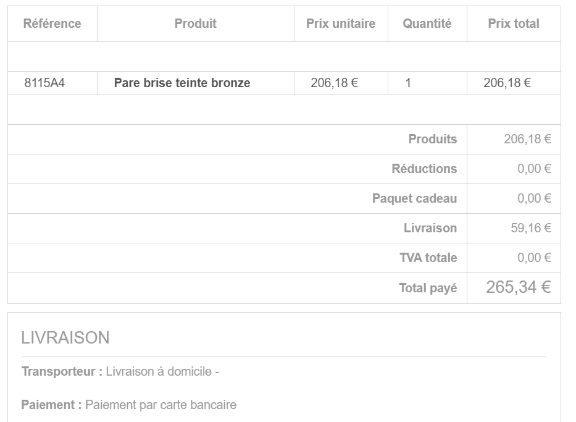Click the TVA totale label

pyautogui.click(x=428, y=258)
